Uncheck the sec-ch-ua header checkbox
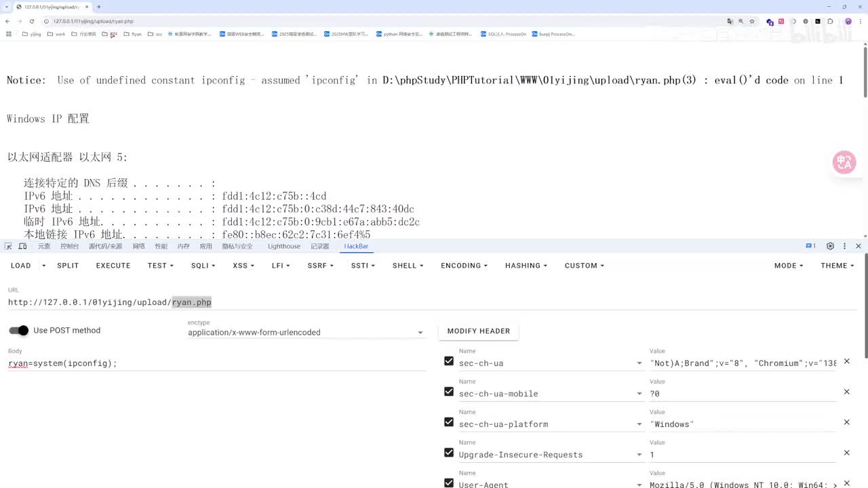868x488 pixels. point(449,361)
